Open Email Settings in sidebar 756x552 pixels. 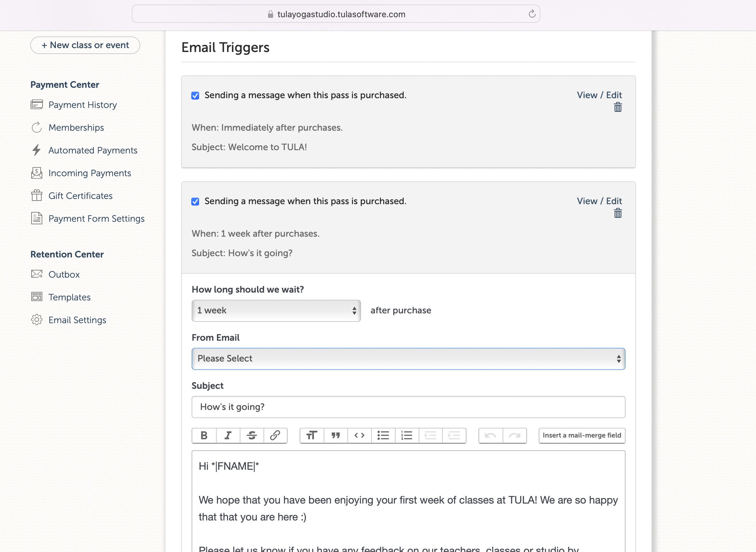(x=77, y=320)
